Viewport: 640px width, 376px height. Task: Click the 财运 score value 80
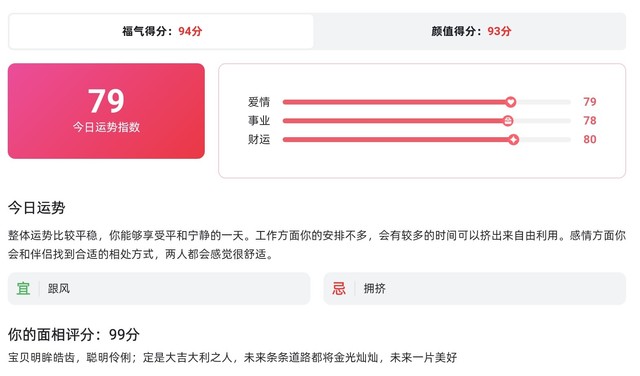tap(590, 140)
